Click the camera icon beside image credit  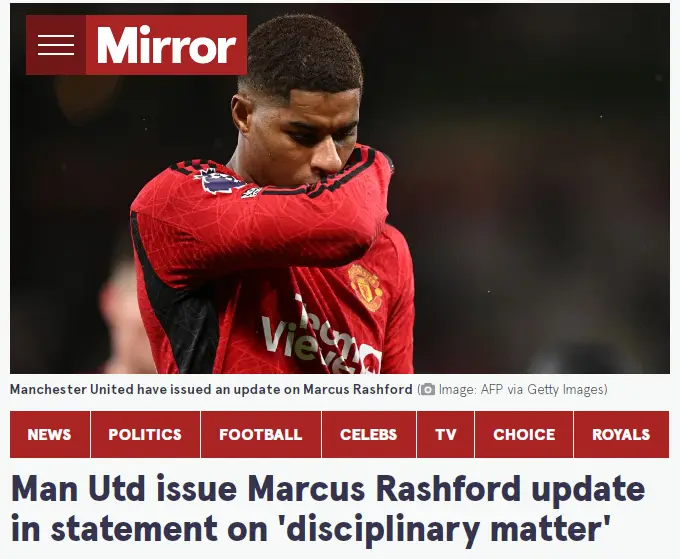[x=428, y=389]
